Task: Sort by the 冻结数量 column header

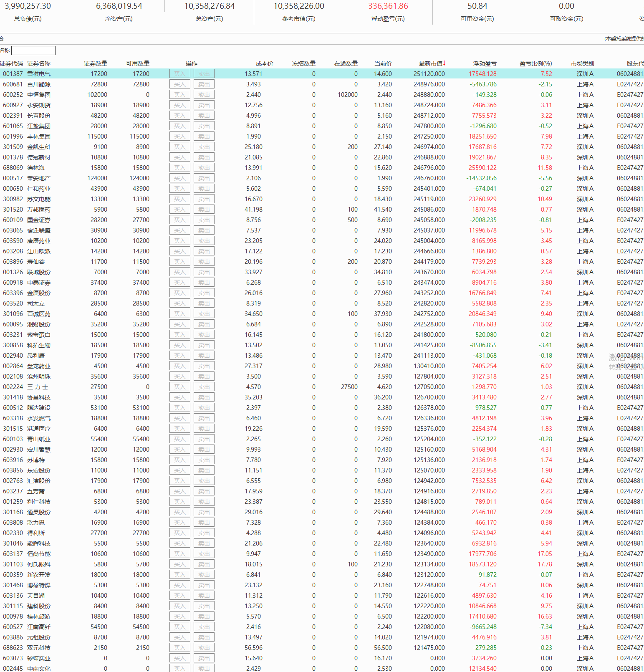Action: (x=304, y=63)
